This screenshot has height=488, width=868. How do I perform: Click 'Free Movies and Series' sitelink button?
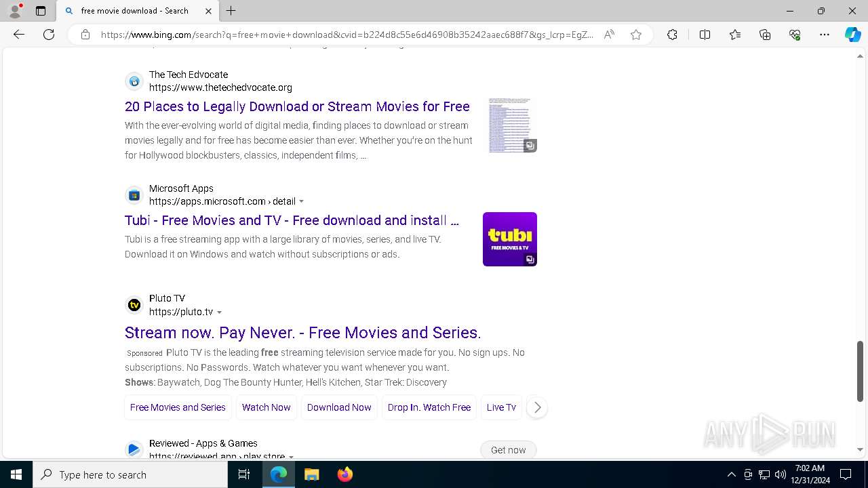click(x=178, y=407)
